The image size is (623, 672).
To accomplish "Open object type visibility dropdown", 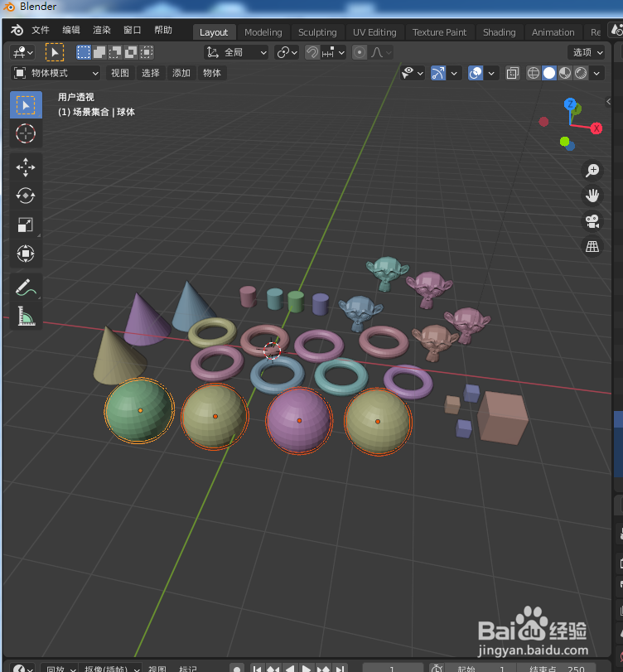I will (413, 73).
